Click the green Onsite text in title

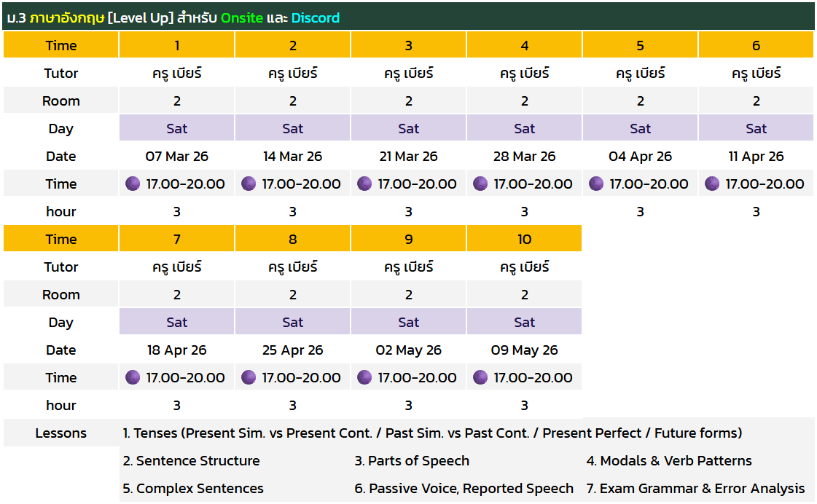pyautogui.click(x=242, y=17)
